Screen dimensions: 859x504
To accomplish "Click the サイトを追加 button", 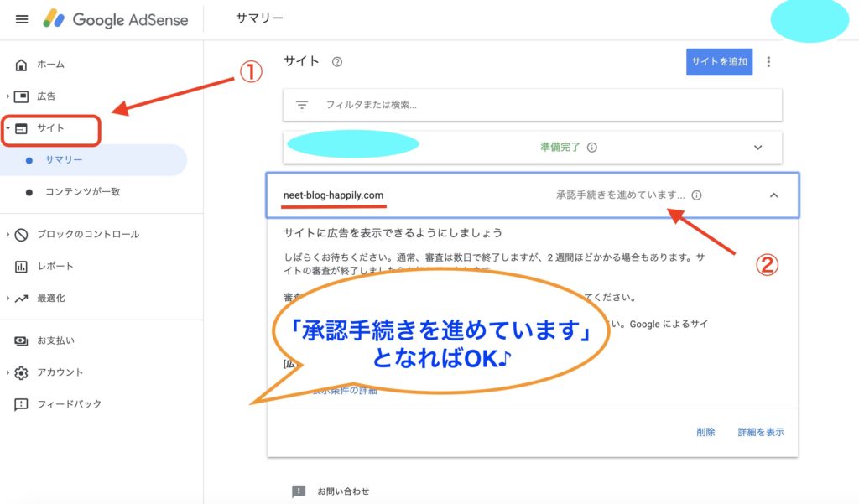I will (x=719, y=62).
